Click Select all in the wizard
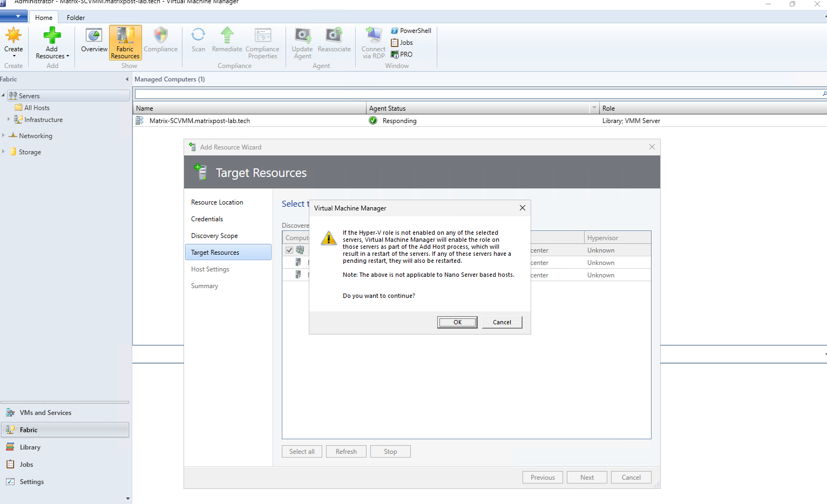Viewport: 827px width, 504px height. [302, 452]
